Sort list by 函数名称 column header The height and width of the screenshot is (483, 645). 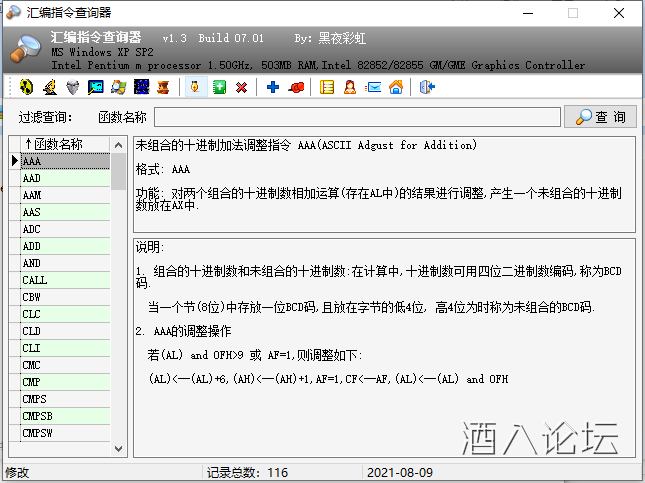[65, 144]
